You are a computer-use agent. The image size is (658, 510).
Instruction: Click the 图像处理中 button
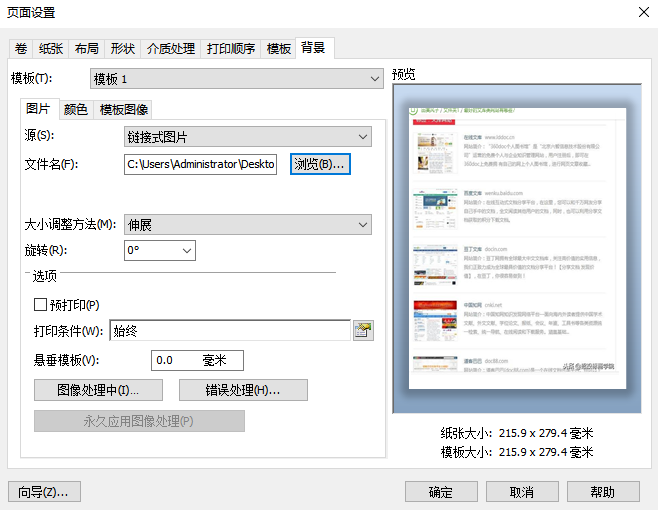(98, 390)
